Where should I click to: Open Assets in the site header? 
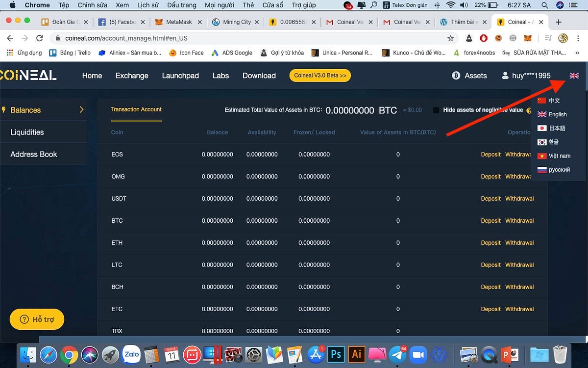[x=469, y=76]
